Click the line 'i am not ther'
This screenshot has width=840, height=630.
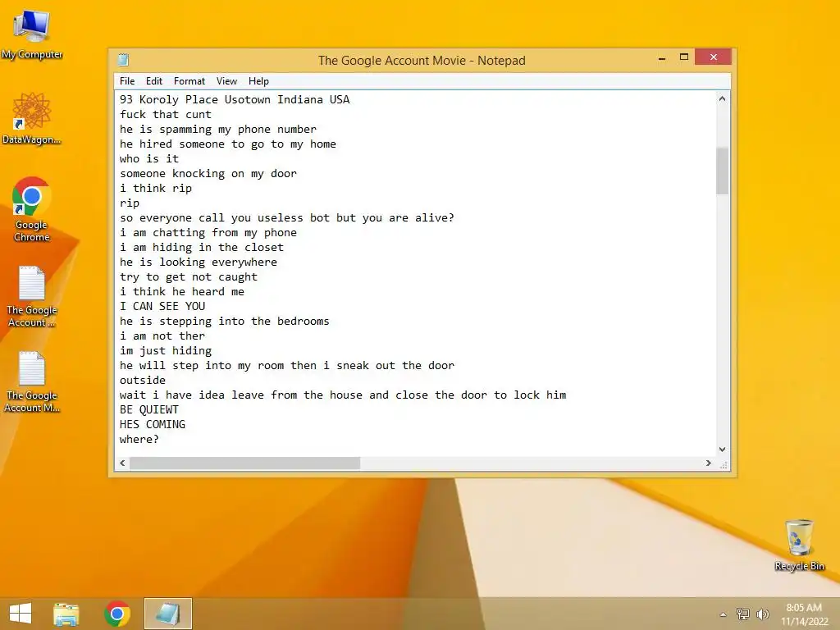click(x=162, y=336)
